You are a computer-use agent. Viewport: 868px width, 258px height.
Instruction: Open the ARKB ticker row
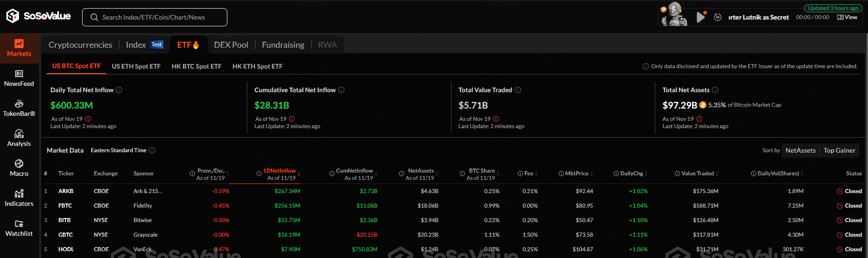tap(454, 191)
